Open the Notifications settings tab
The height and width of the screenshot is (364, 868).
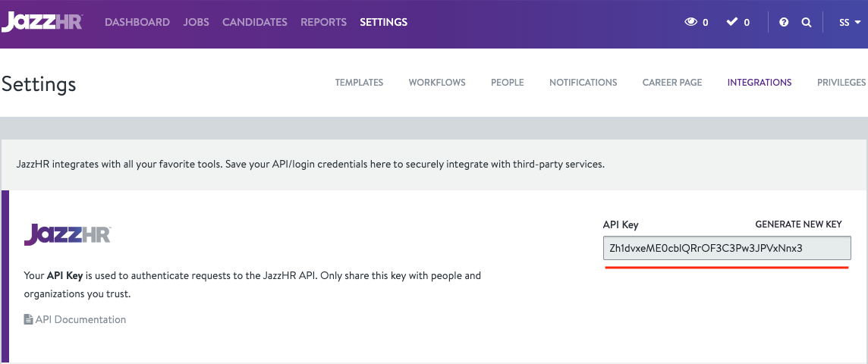(x=583, y=83)
